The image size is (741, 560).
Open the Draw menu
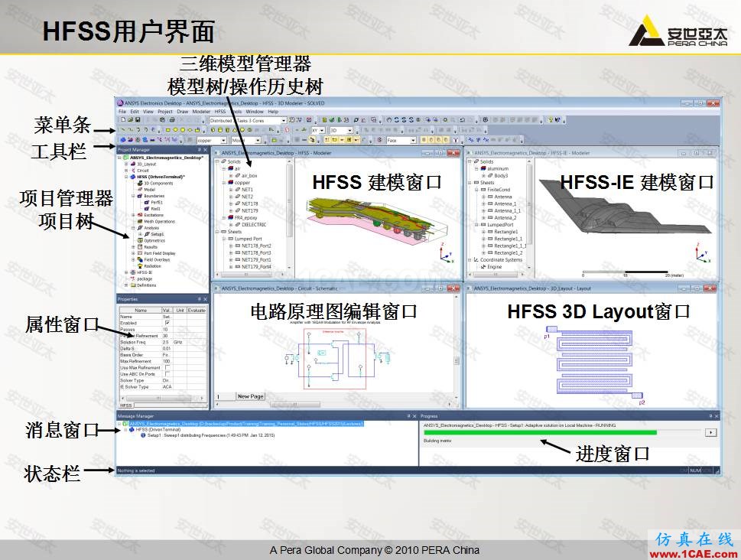(183, 112)
